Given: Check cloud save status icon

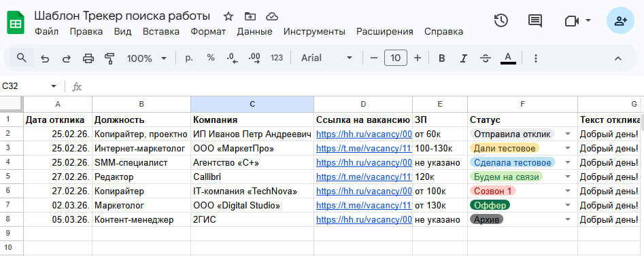Looking at the screenshot, I should click(272, 16).
